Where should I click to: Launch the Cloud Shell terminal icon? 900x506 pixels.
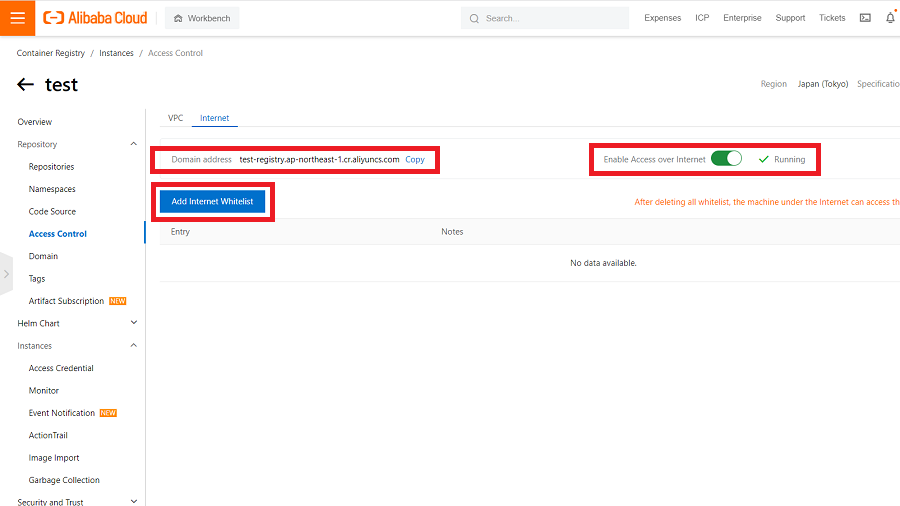[x=865, y=18]
